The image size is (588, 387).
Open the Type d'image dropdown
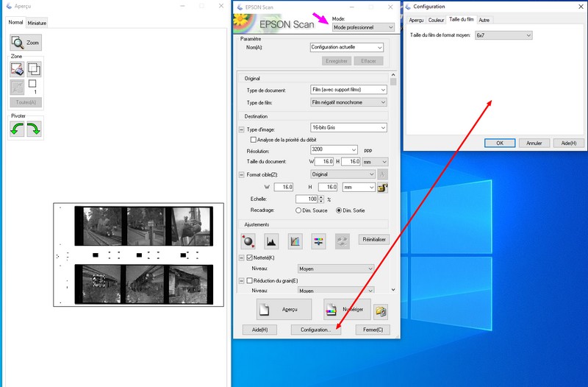pyautogui.click(x=348, y=127)
